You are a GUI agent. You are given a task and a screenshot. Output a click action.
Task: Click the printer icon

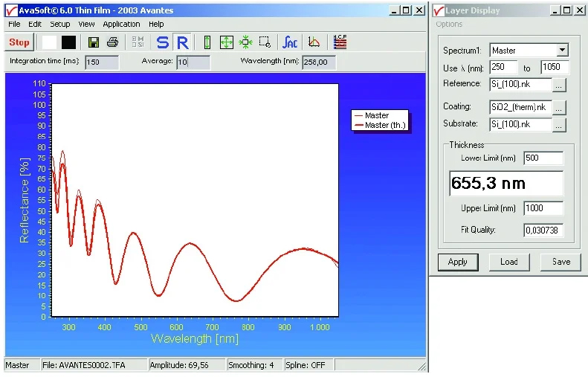[x=112, y=42]
